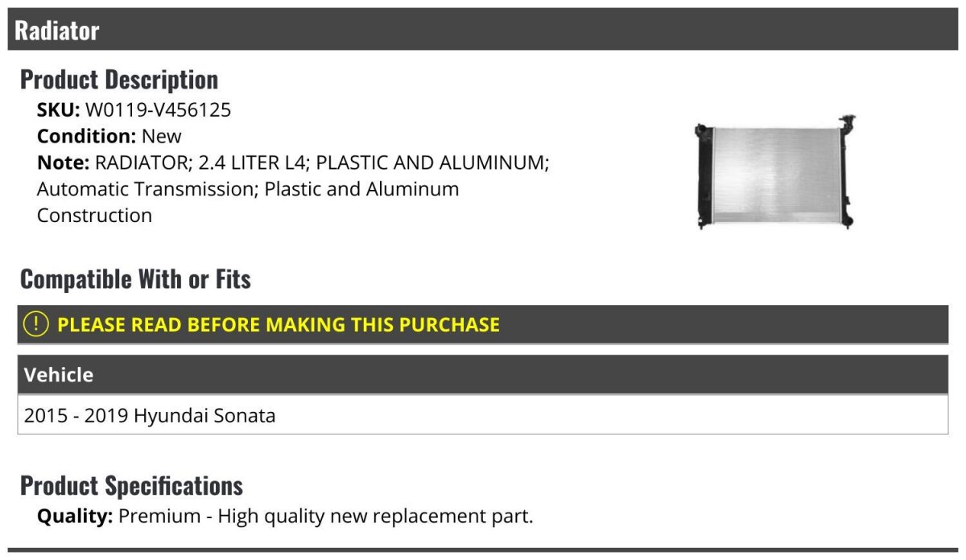The image size is (966, 560).
Task: Click the Radiator header bar
Action: pos(483,31)
